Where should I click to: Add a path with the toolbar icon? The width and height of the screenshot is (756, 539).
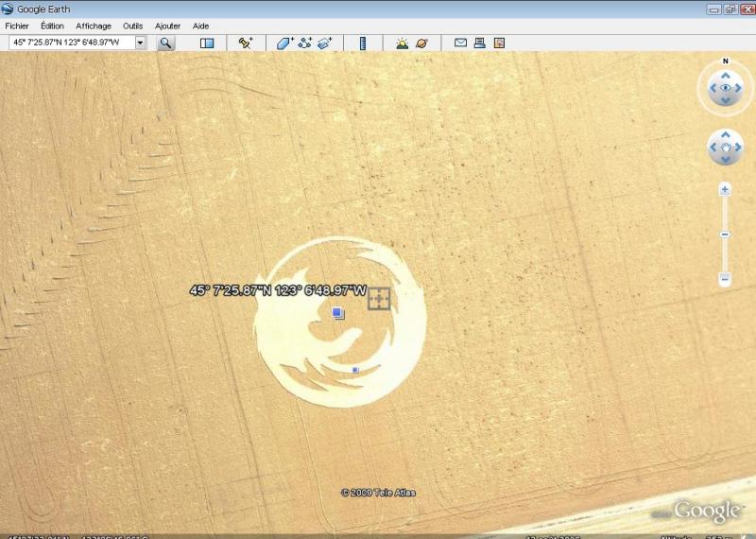click(x=304, y=43)
